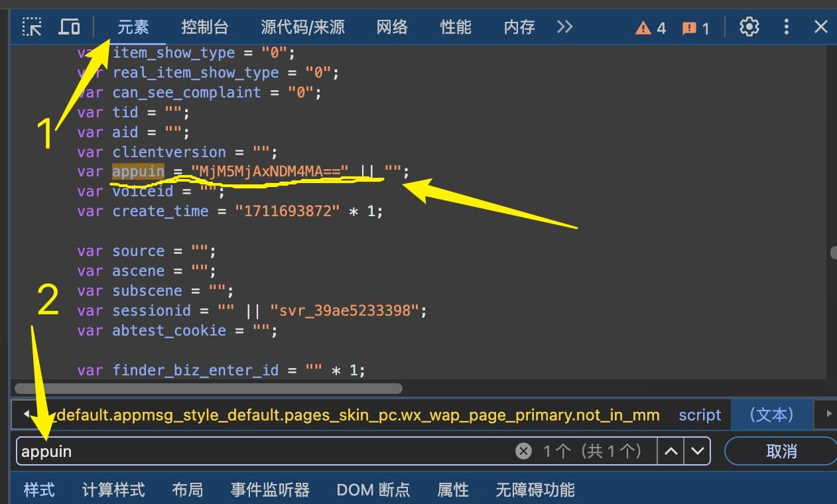The image size is (837, 504).
Task: Open the 样式 pane tab
Action: 39,490
